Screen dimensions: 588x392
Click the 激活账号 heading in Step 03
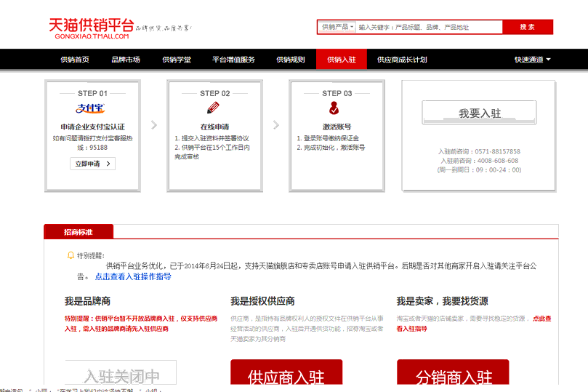click(x=337, y=127)
